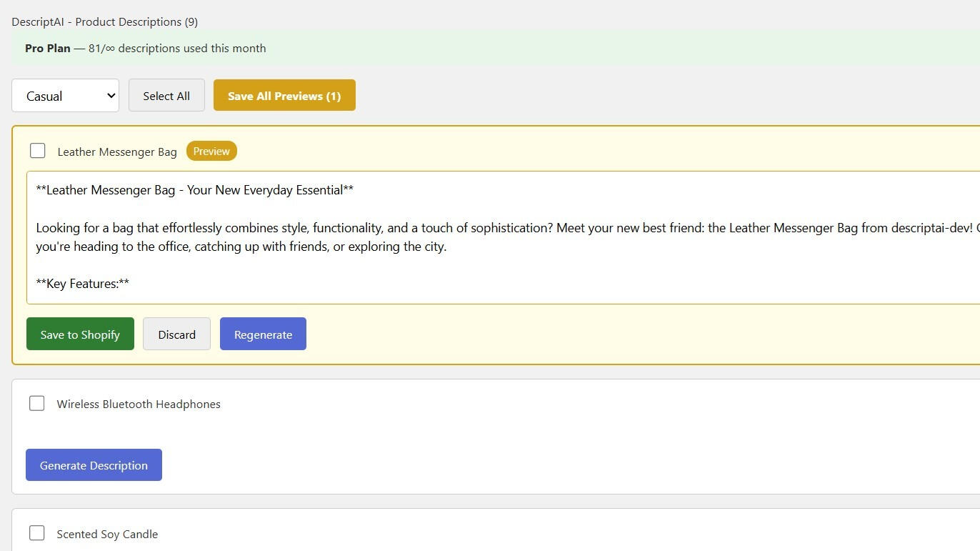Save Leather Messenger Bag description to Shopify
The image size is (980, 551).
click(80, 334)
